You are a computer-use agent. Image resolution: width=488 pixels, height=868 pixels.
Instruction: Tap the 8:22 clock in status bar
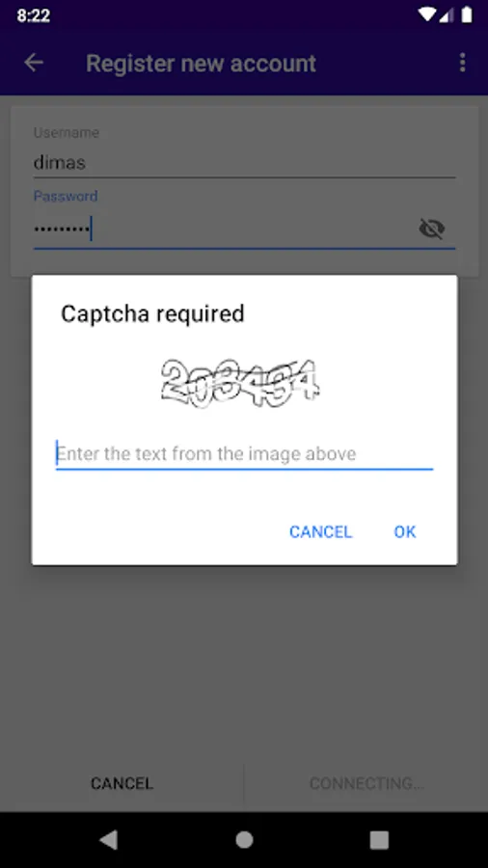click(33, 15)
